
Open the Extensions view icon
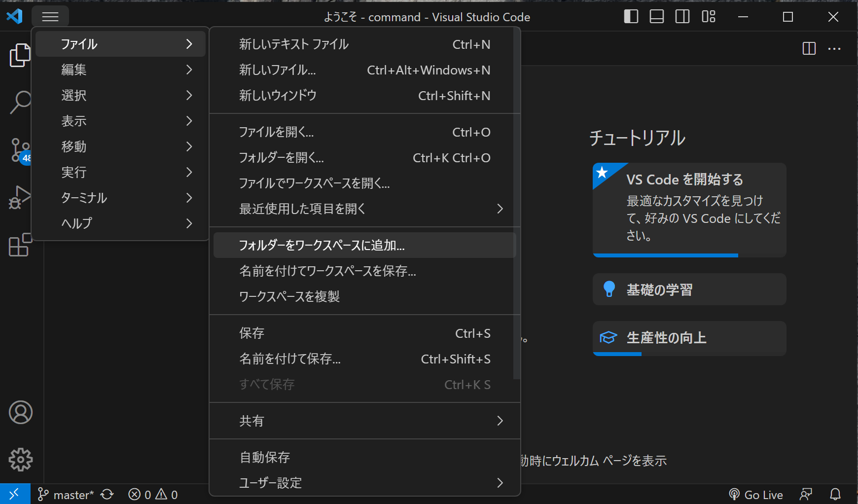[x=20, y=245]
